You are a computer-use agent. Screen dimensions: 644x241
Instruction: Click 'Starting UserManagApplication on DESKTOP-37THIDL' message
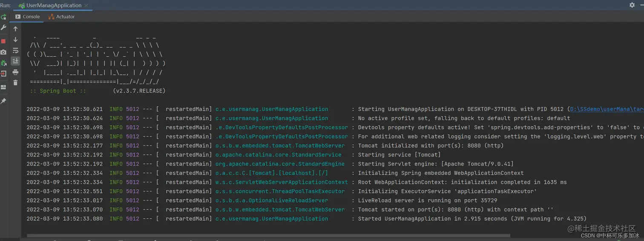click(462, 109)
